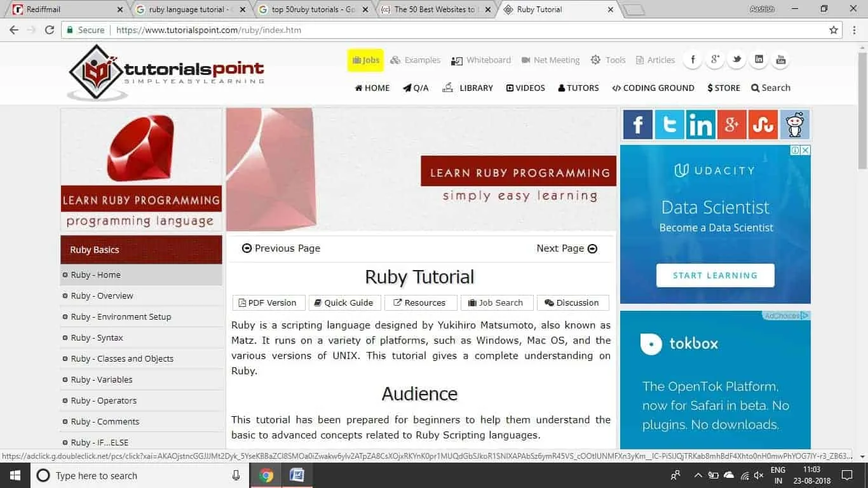Open Ruby - Environment Setup in sidebar
Screen dimensions: 868x488
141,317
